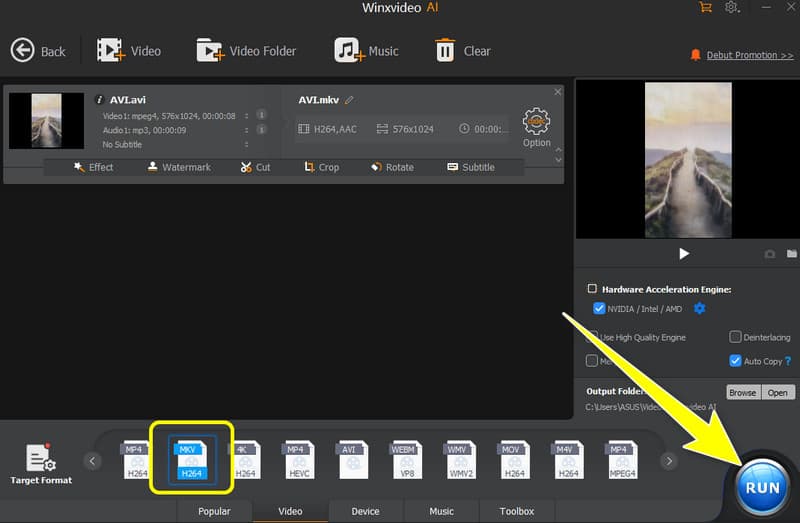Open the Cut scissors tool
The height and width of the screenshot is (523, 800).
pyautogui.click(x=247, y=167)
